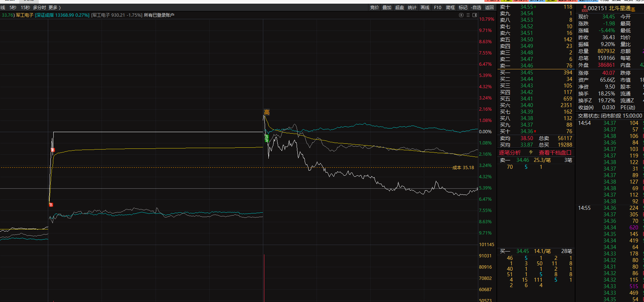
Task: Select the 5秒 period tab
Action: (x=13, y=7)
